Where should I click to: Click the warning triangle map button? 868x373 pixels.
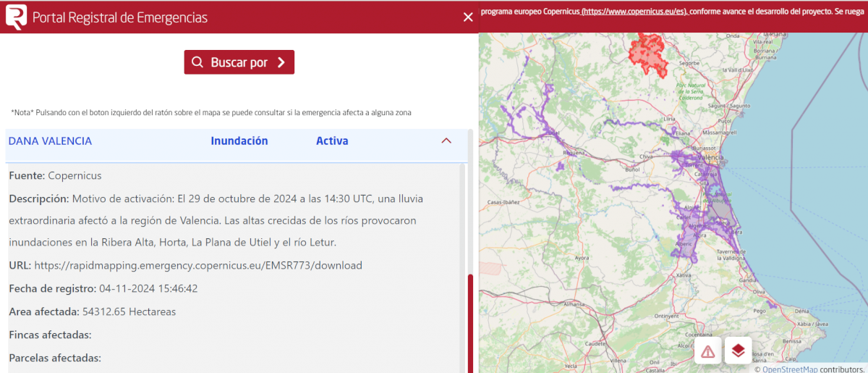(708, 351)
